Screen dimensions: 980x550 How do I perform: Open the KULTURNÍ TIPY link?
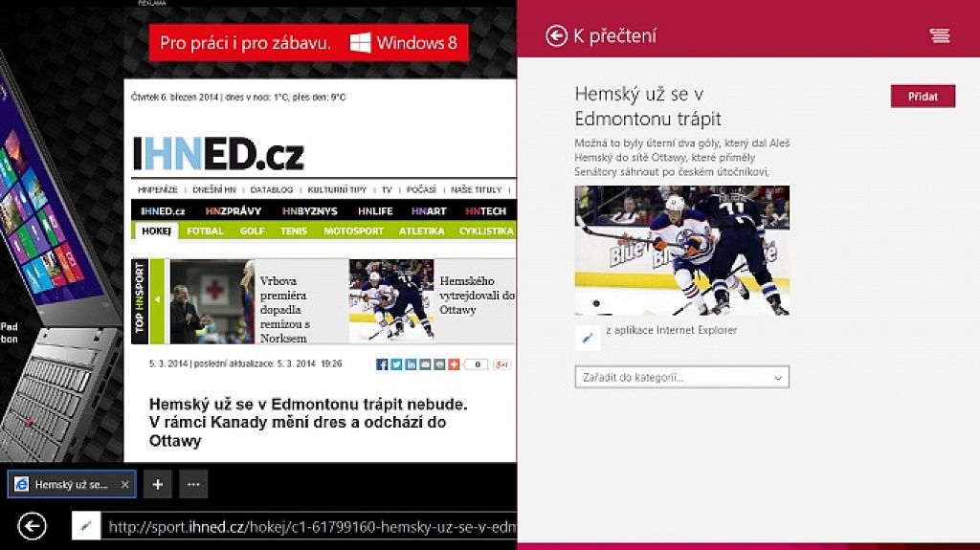pyautogui.click(x=337, y=189)
